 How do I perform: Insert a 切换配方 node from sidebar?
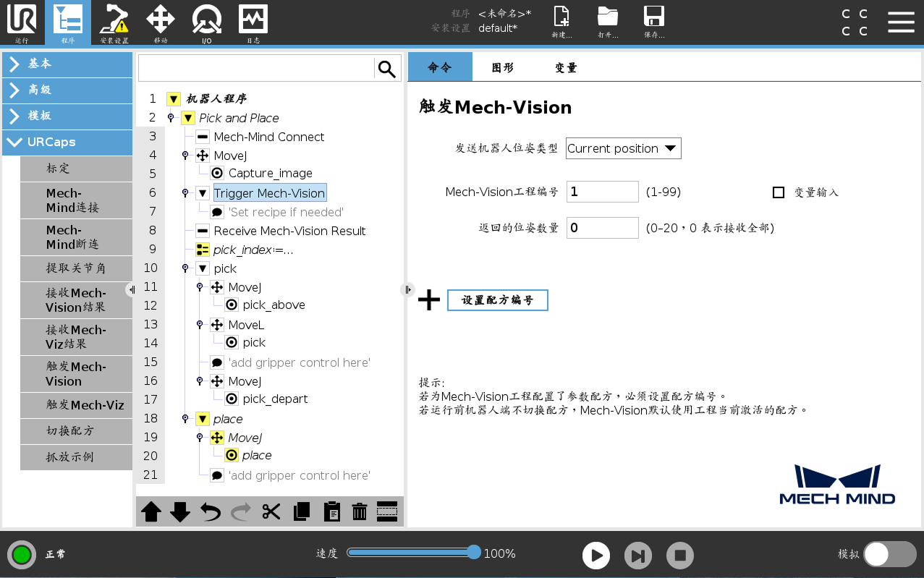pos(76,430)
